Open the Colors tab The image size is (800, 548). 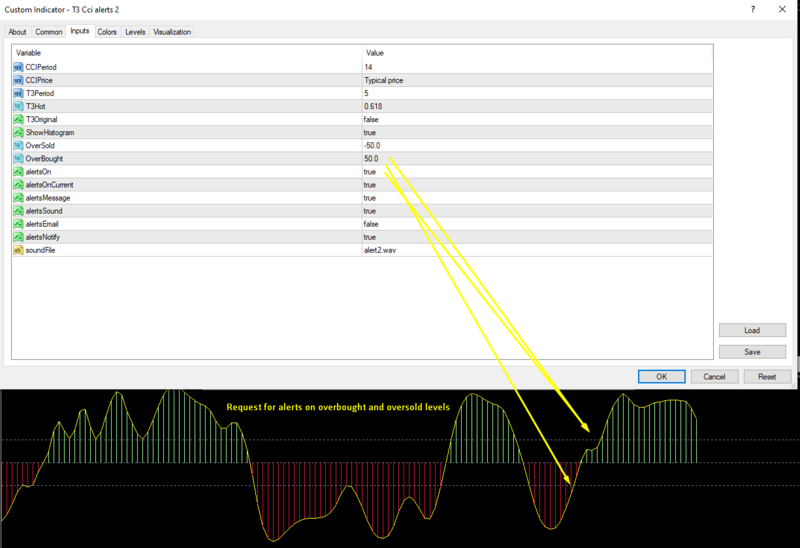click(107, 32)
